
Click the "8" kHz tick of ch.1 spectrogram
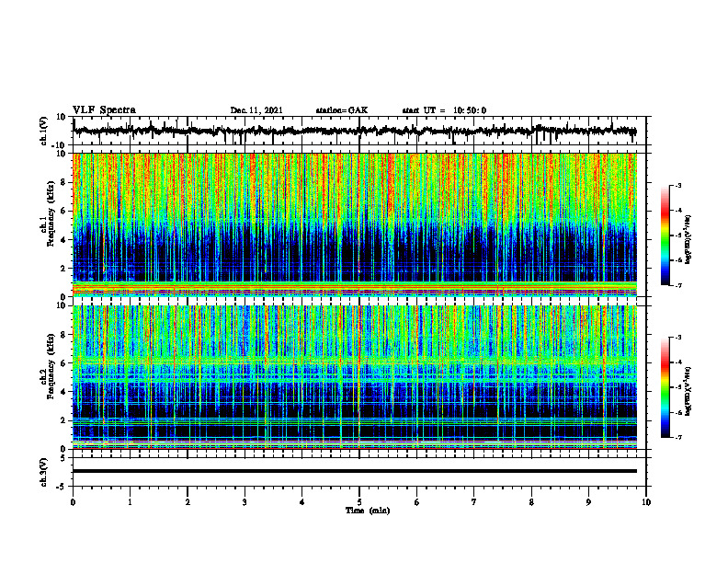tap(65, 182)
